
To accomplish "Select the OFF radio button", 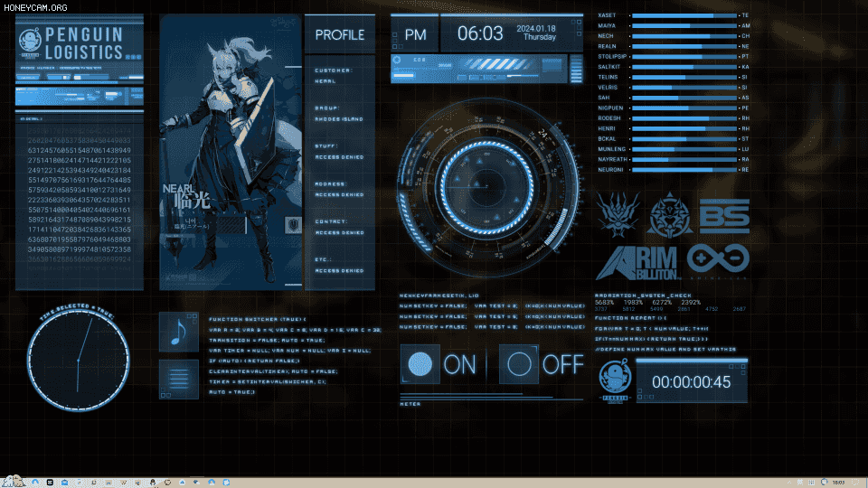I will [519, 364].
